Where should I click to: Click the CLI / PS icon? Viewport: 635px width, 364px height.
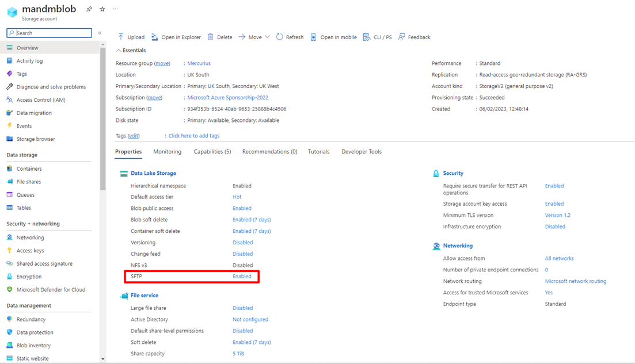pos(367,37)
